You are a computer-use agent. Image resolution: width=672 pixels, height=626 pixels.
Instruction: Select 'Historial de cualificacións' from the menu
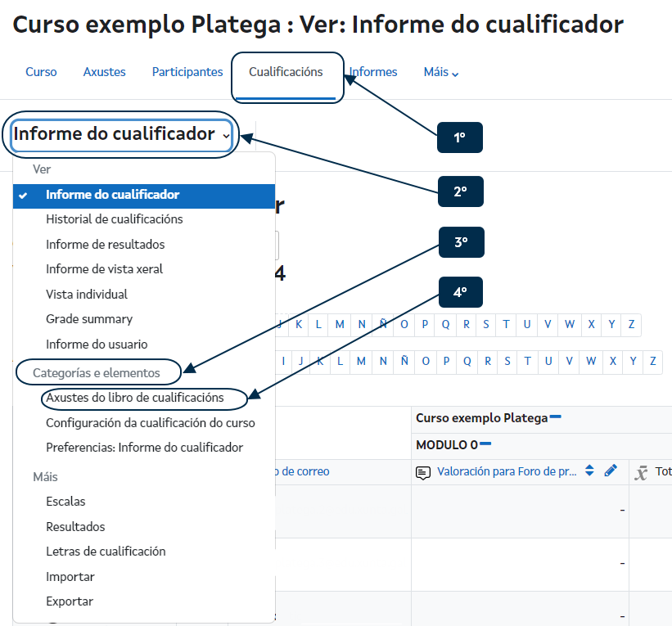point(115,218)
